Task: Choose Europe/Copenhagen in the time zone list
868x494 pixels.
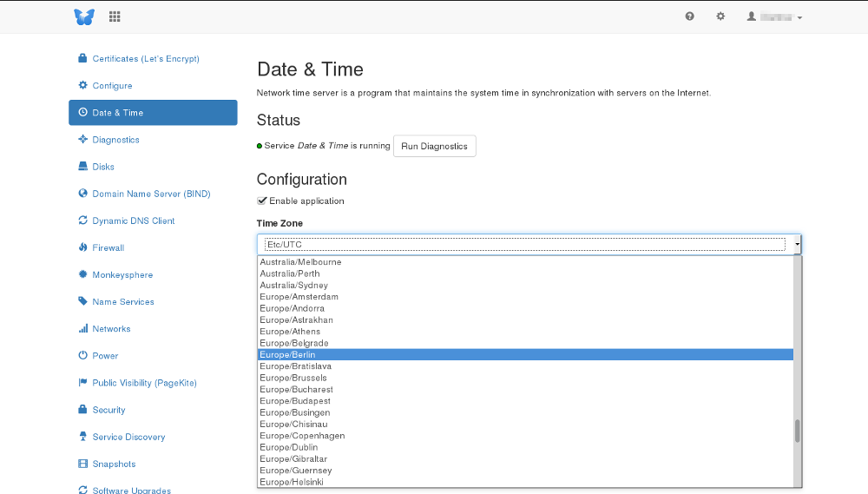Action: (525, 435)
